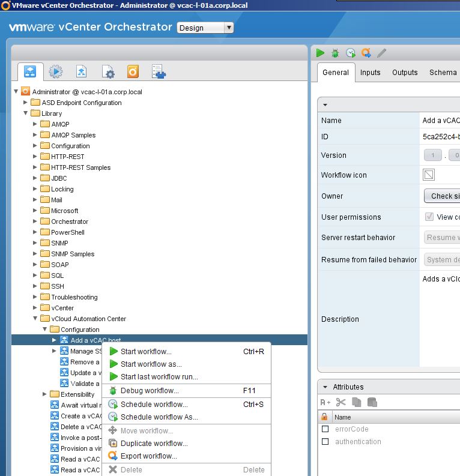This screenshot has height=476, width=460.
Task: Expand the ASD Endpoint Configuration folder
Action: point(25,102)
